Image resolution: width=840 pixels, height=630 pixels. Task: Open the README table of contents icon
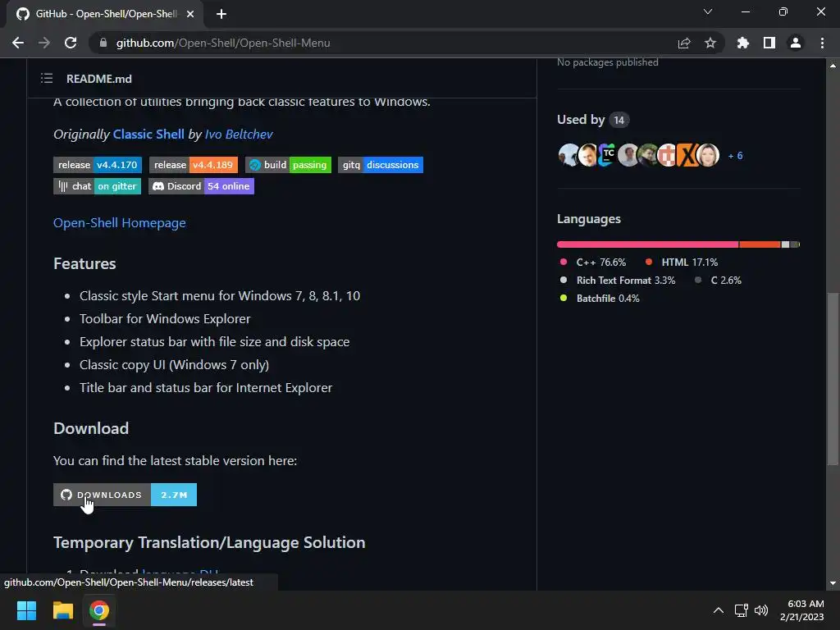(x=47, y=79)
